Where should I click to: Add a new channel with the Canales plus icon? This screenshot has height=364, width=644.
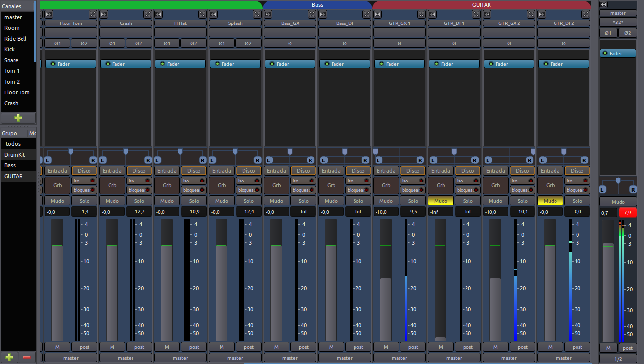[18, 118]
